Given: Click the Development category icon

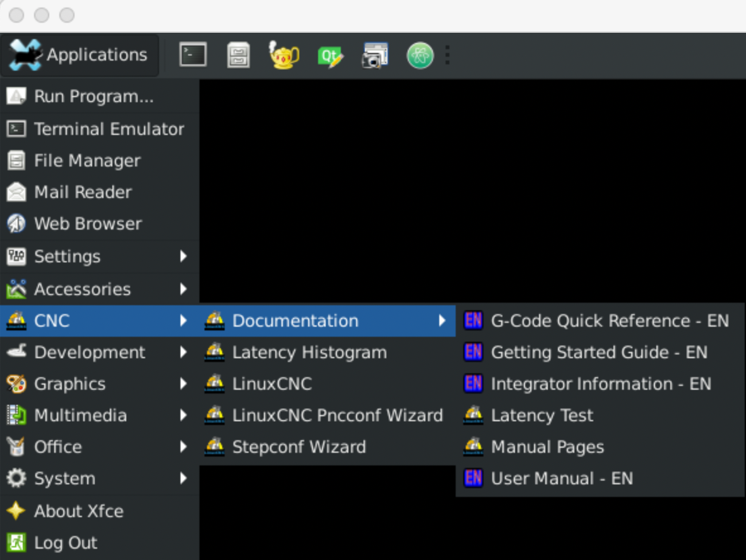Looking at the screenshot, I should 16,353.
